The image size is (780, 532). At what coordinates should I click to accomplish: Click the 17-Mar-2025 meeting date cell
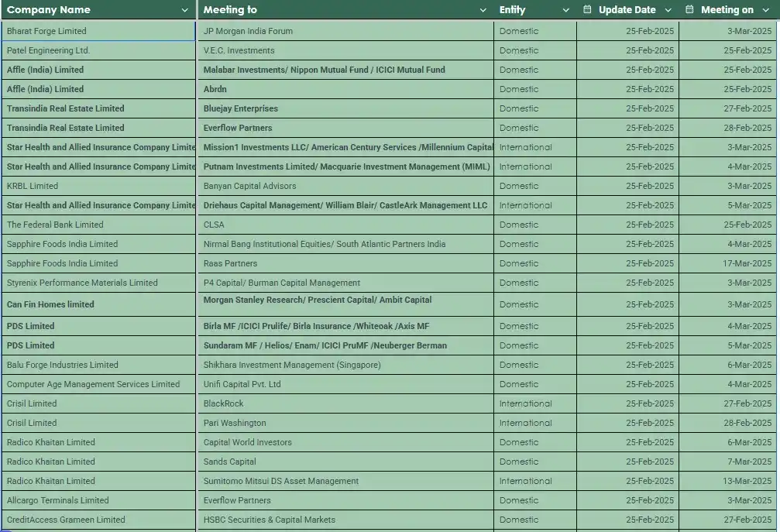(728, 263)
